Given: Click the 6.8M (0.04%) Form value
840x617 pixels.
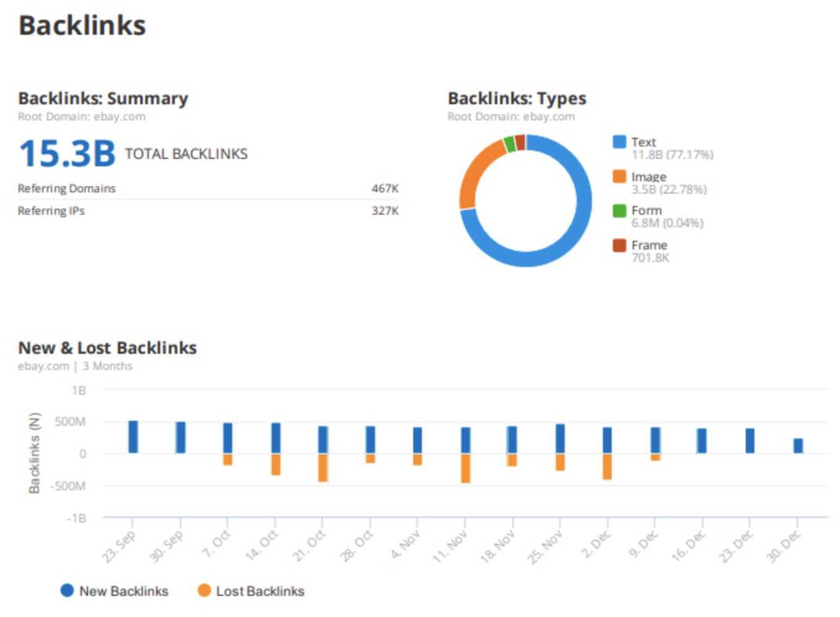Looking at the screenshot, I should (x=668, y=223).
